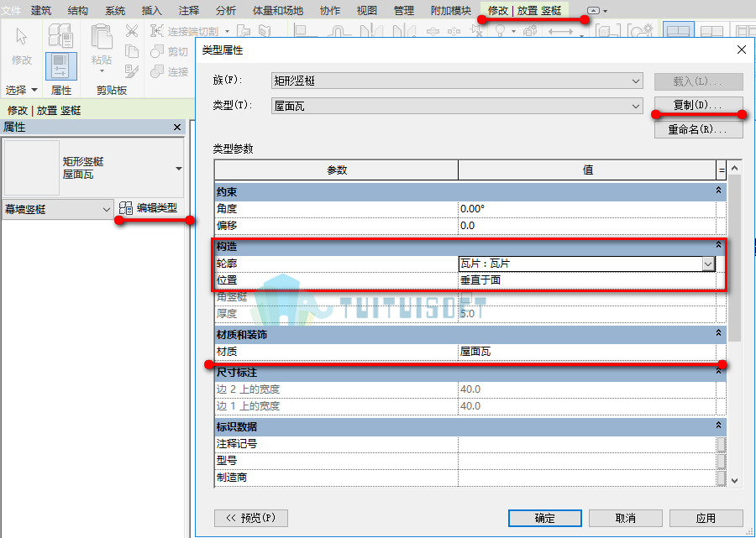Open the 建筑 ribbon tab

[x=40, y=10]
